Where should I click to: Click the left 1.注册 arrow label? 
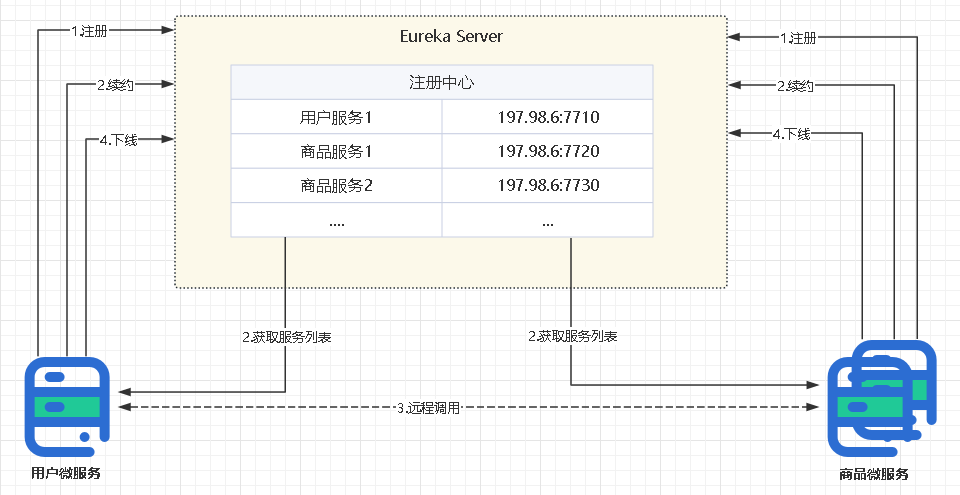pos(89,31)
